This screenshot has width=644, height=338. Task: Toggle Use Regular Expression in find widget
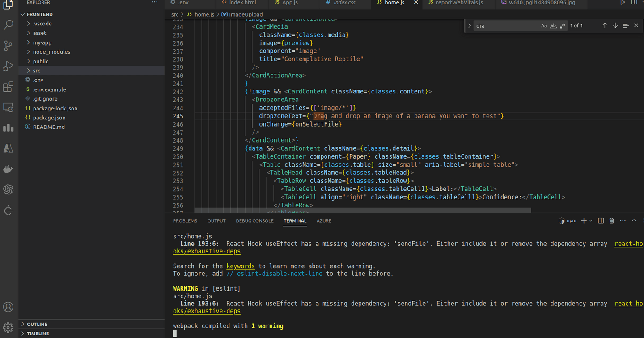(563, 26)
